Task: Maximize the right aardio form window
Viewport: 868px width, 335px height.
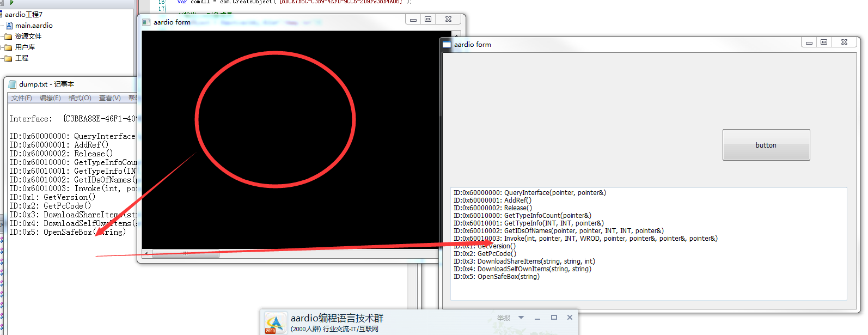Action: (824, 42)
